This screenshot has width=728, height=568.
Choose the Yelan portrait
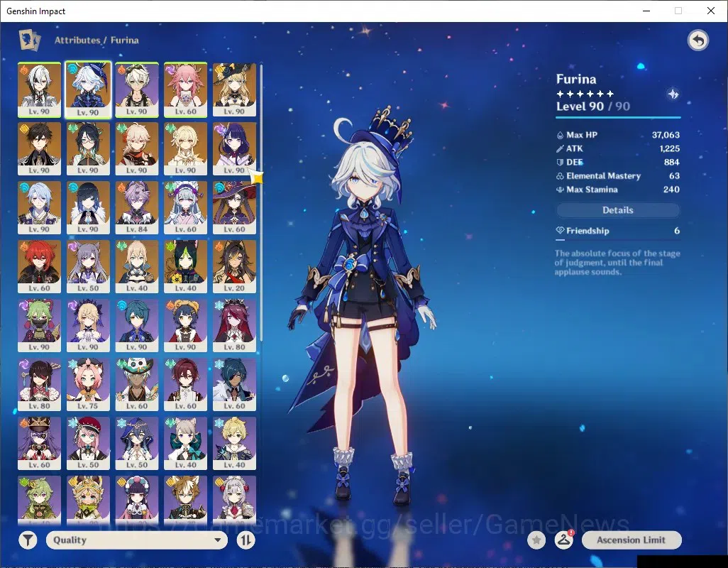point(88,207)
